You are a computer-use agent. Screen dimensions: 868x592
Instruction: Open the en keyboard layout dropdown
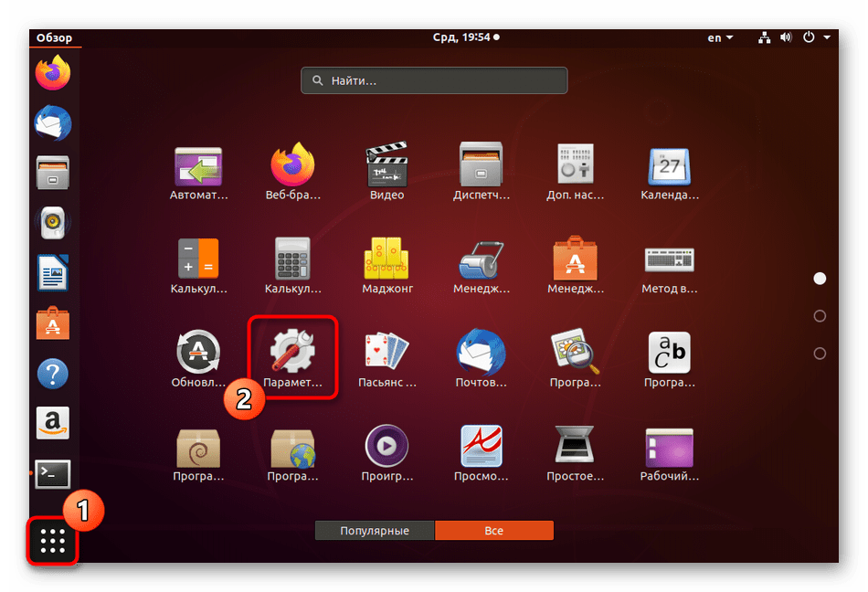(719, 37)
